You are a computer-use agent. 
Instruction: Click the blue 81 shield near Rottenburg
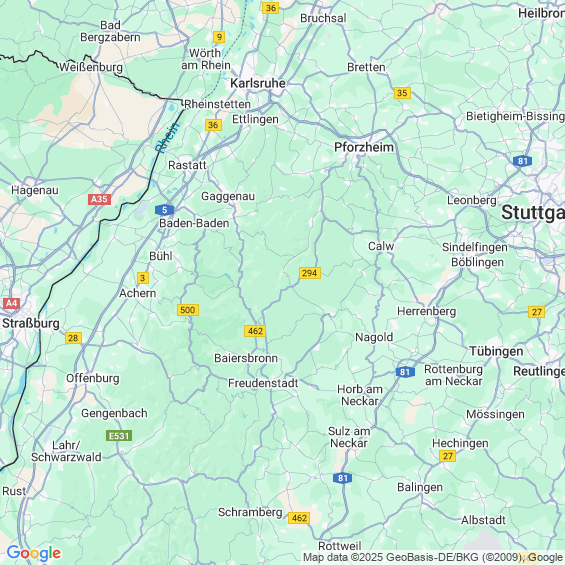pos(405,372)
